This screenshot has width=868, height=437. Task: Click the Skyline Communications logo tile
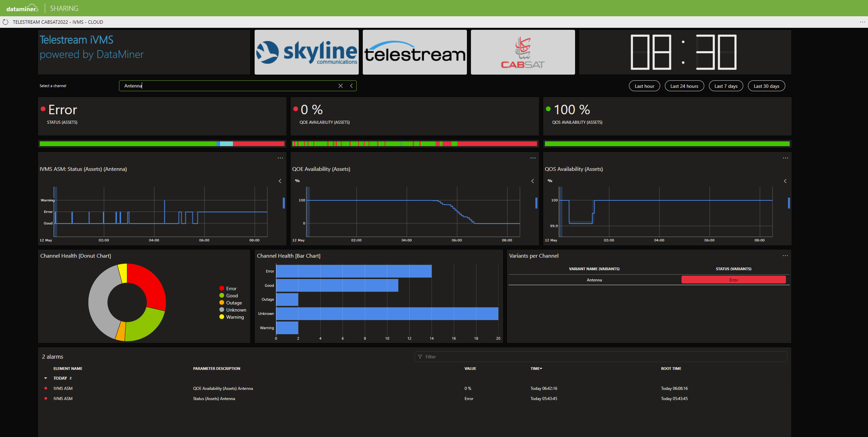click(x=307, y=52)
